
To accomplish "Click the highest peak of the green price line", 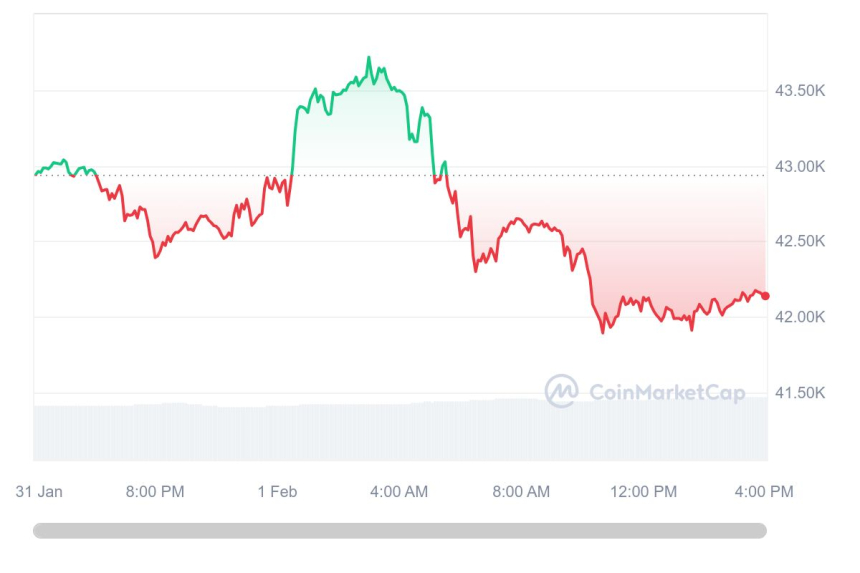I will (x=369, y=58).
